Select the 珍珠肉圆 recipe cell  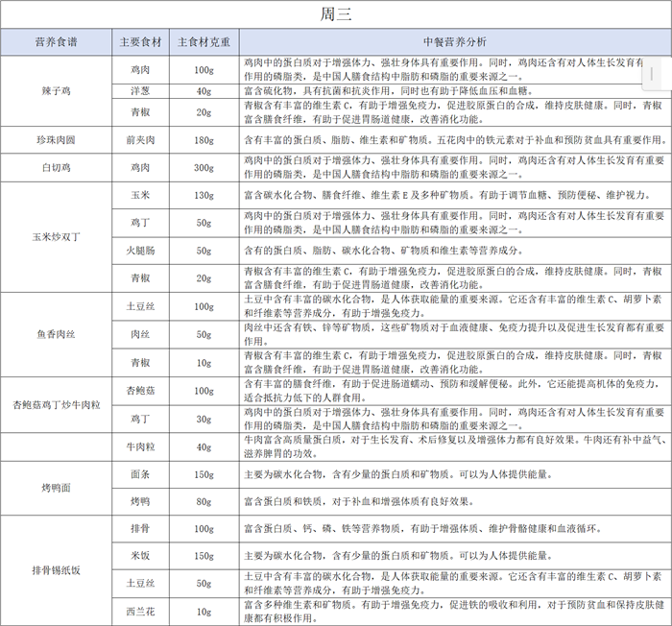tap(56, 140)
